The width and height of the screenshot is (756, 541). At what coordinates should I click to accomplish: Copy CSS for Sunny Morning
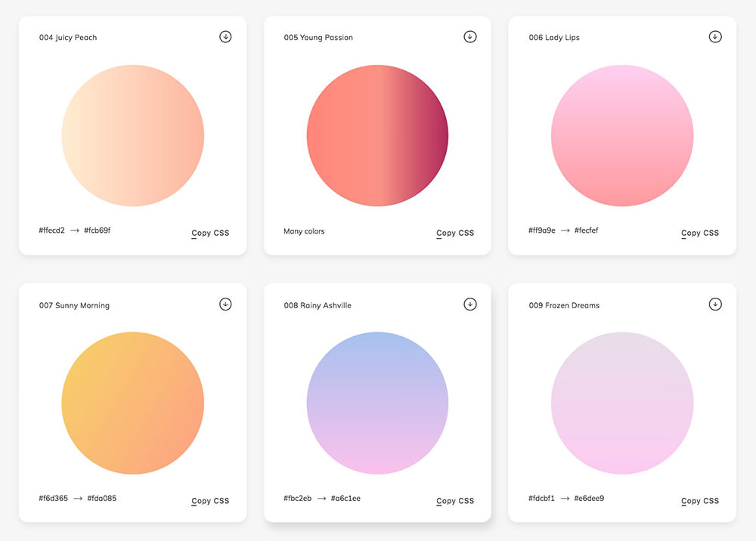click(x=210, y=501)
